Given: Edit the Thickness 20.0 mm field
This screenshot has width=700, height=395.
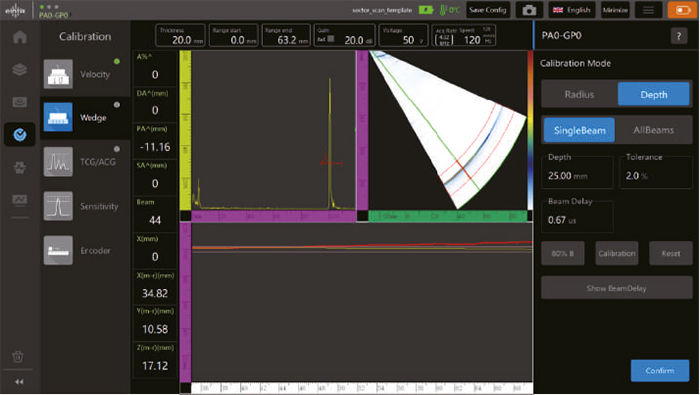Looking at the screenshot, I should (x=180, y=35).
